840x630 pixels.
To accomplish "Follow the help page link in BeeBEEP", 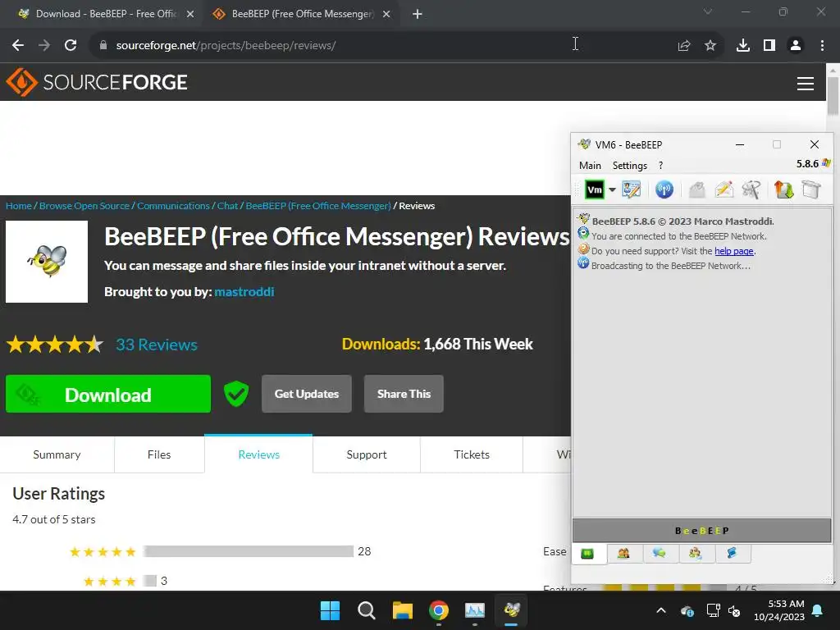I will [x=734, y=251].
